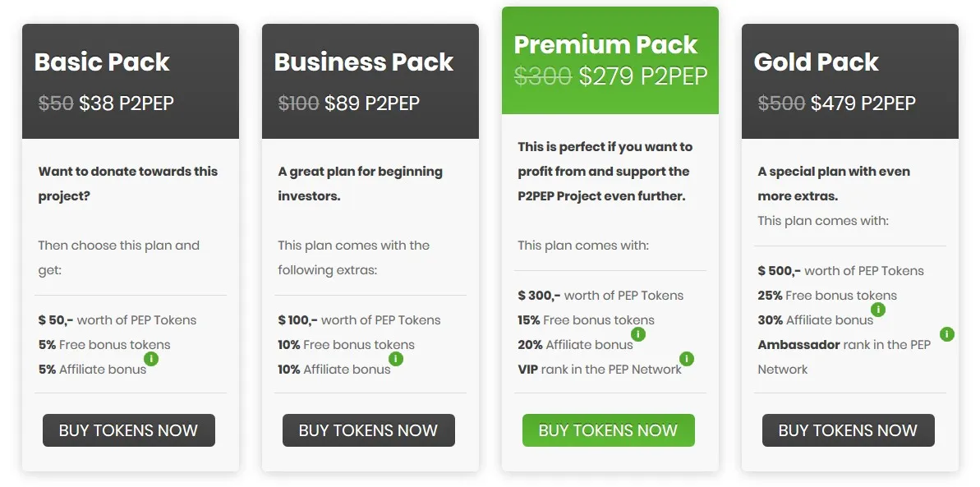
Task: Click the $279 P2PEP discounted price
Action: click(x=643, y=76)
